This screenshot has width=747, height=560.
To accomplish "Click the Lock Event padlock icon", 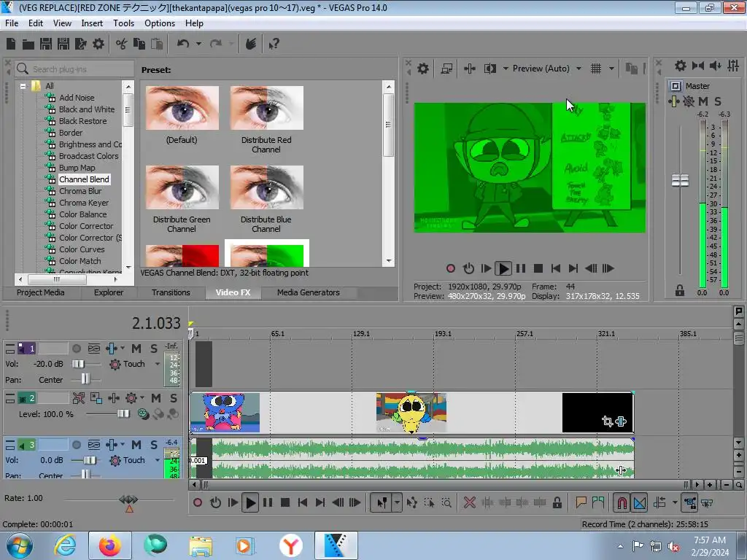I will pos(557,503).
